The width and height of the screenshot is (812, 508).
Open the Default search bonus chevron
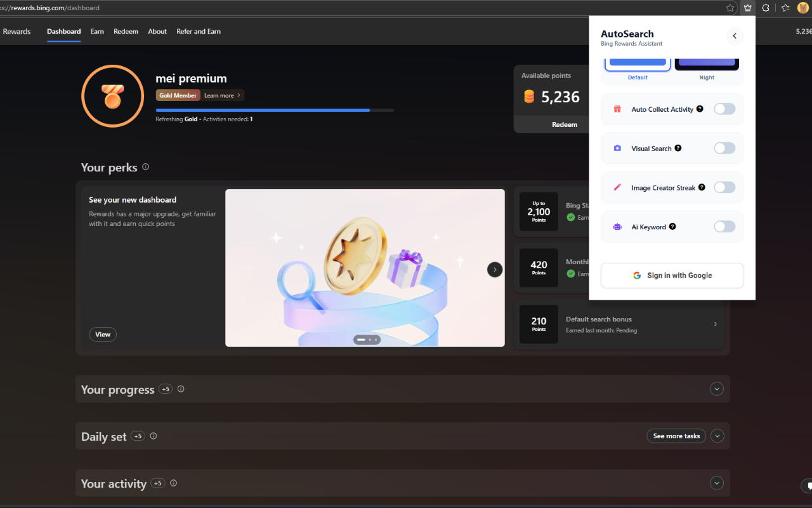pyautogui.click(x=716, y=324)
